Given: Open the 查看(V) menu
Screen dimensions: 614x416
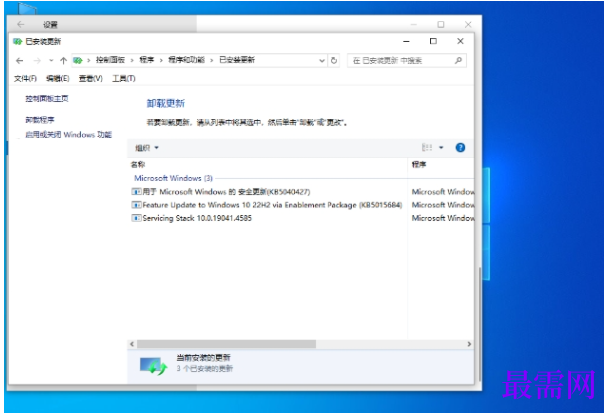Looking at the screenshot, I should coord(90,79).
